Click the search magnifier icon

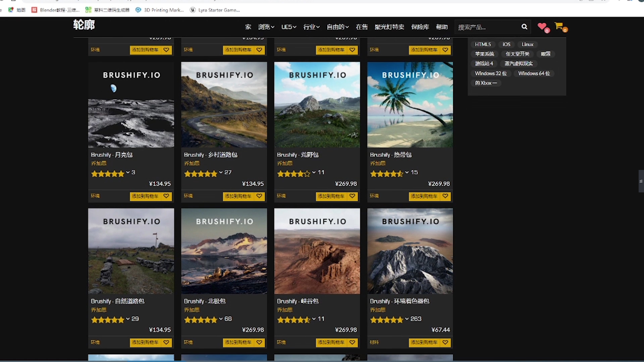click(x=524, y=27)
